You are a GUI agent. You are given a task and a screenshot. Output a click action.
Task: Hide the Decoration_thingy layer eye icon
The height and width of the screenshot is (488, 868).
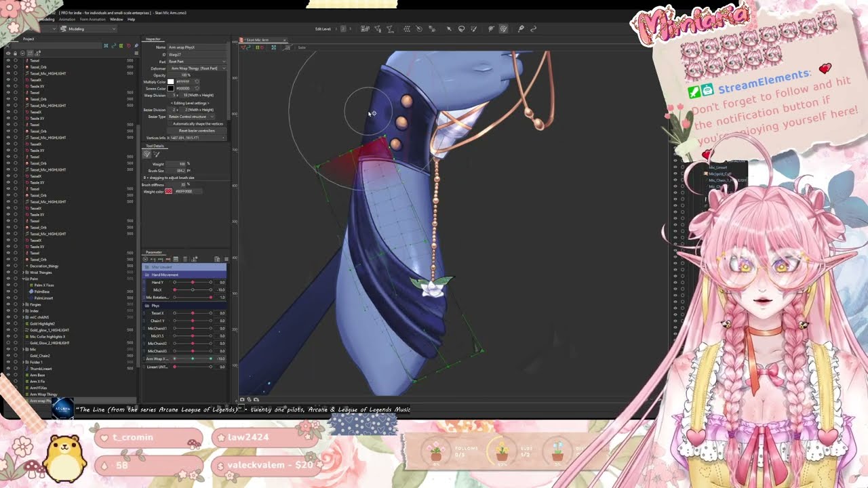click(8, 266)
